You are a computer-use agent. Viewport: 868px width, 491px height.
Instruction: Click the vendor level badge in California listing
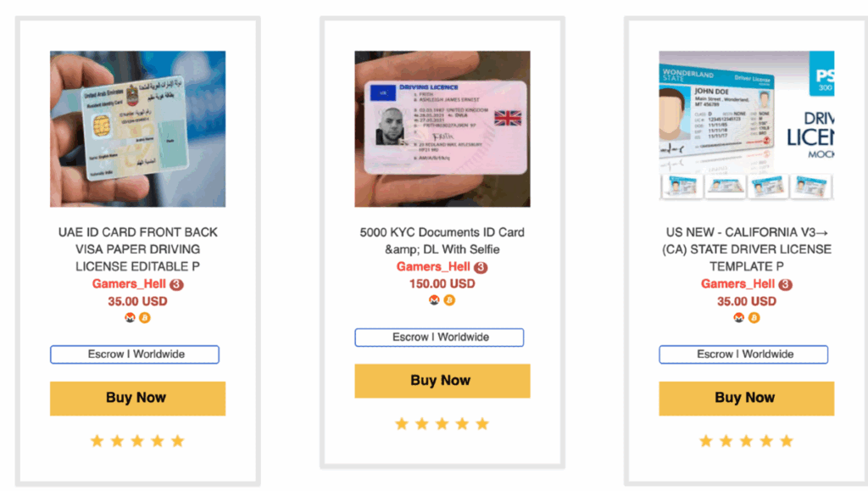[x=785, y=285]
